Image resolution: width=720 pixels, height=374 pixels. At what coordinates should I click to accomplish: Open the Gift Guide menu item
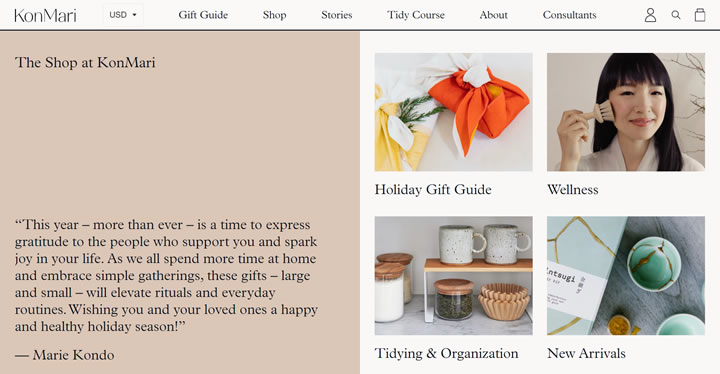[x=203, y=15]
